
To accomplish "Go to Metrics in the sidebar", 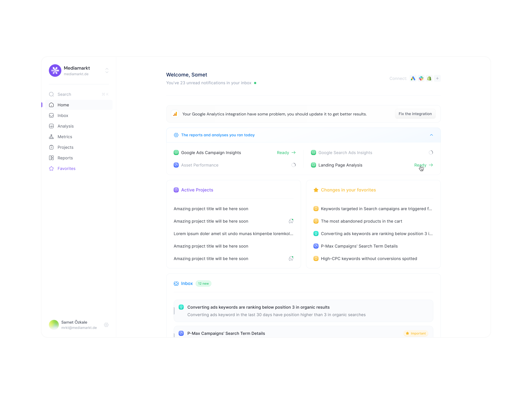I will 65,137.
